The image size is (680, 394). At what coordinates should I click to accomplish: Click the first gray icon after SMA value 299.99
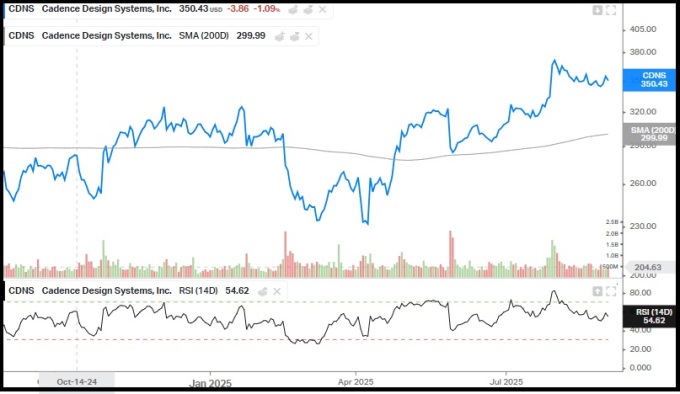tap(279, 36)
